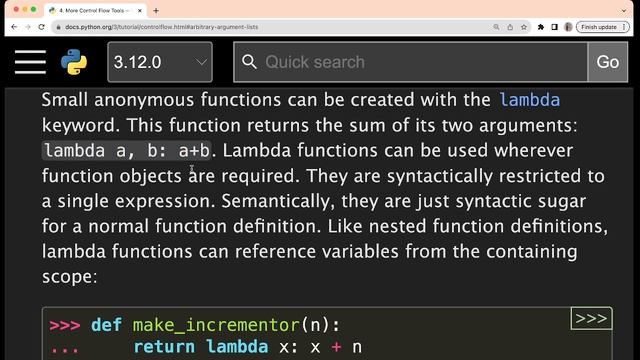Click the address bar URL

pyautogui.click(x=162, y=27)
